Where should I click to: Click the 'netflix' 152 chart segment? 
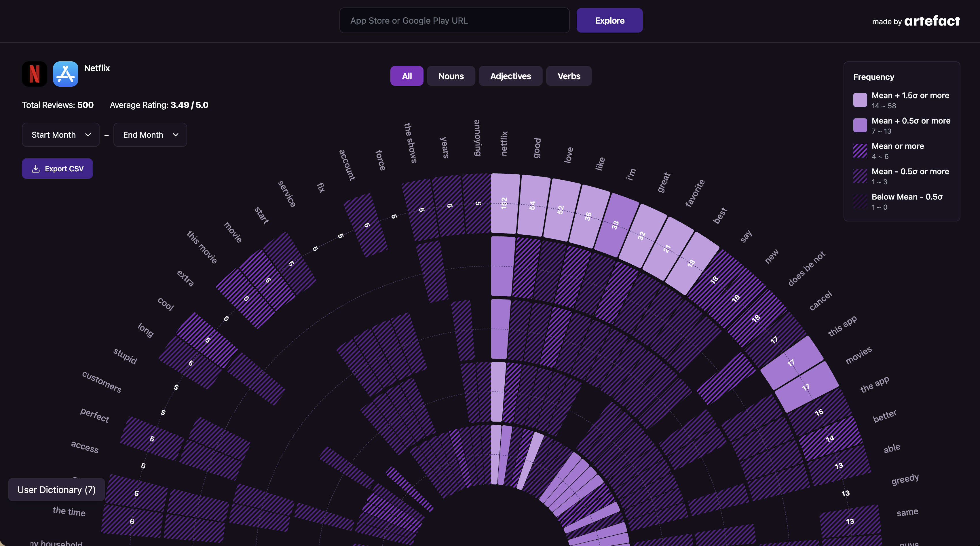(504, 204)
